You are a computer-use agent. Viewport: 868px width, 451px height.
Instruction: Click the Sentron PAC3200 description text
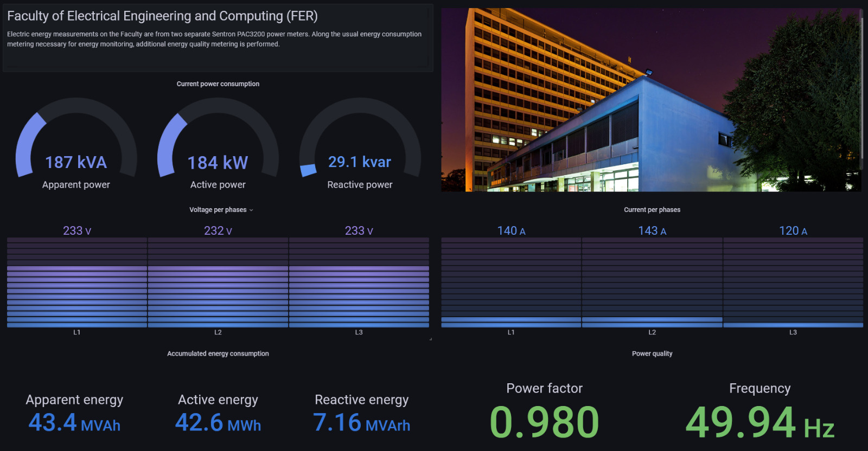click(x=214, y=39)
